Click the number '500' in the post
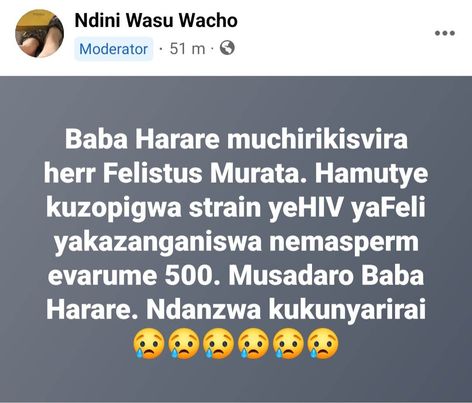This screenshot has width=472, height=403. coord(189,276)
